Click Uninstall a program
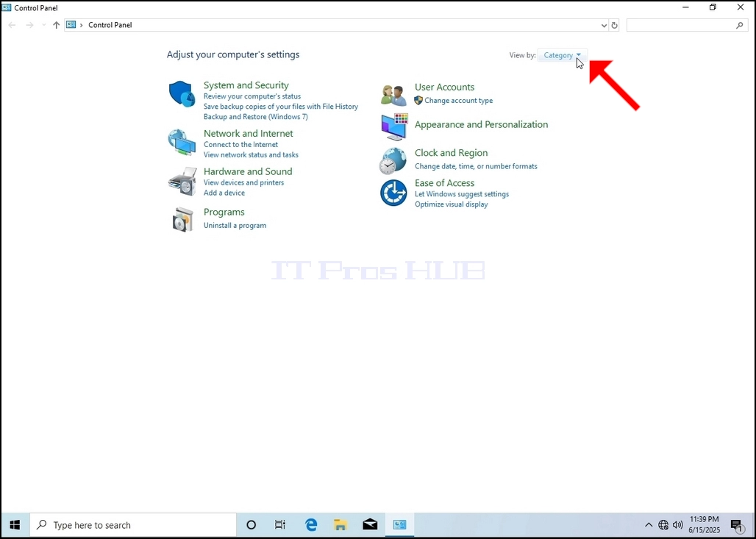The width and height of the screenshot is (756, 539). (x=235, y=226)
